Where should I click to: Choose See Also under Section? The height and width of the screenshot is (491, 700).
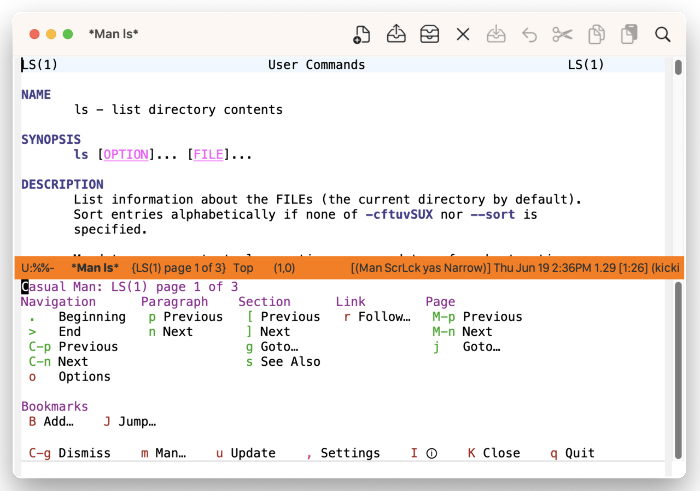point(290,362)
